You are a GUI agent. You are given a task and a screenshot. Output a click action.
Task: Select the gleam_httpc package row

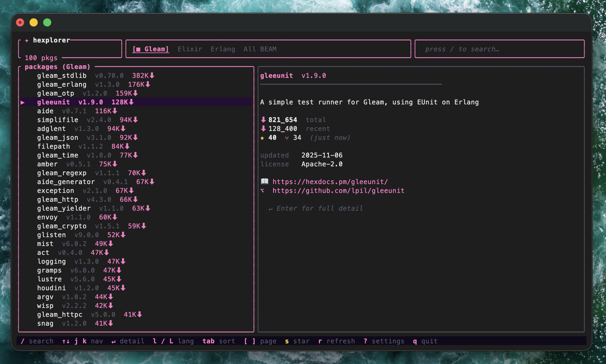pos(136,314)
